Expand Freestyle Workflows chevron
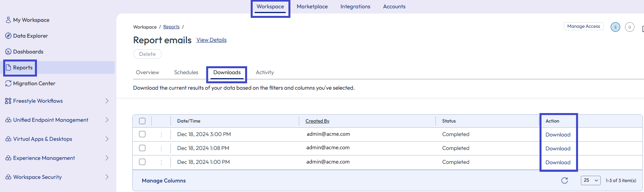The image size is (644, 192). [107, 101]
